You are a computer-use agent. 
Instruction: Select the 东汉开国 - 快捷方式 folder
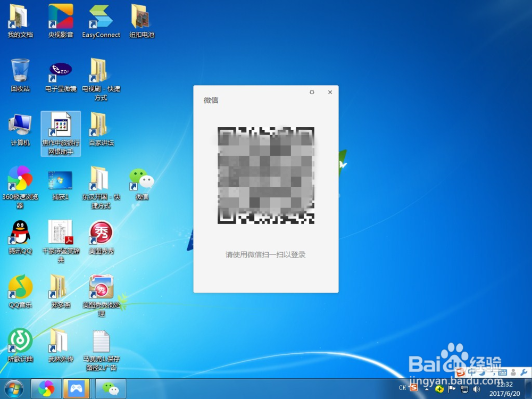(x=101, y=187)
